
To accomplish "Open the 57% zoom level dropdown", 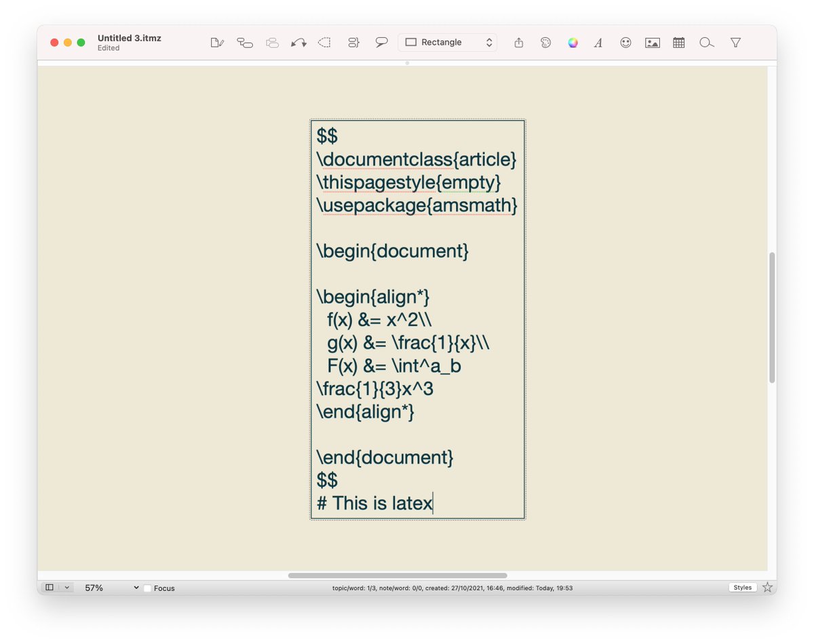I will [x=111, y=588].
